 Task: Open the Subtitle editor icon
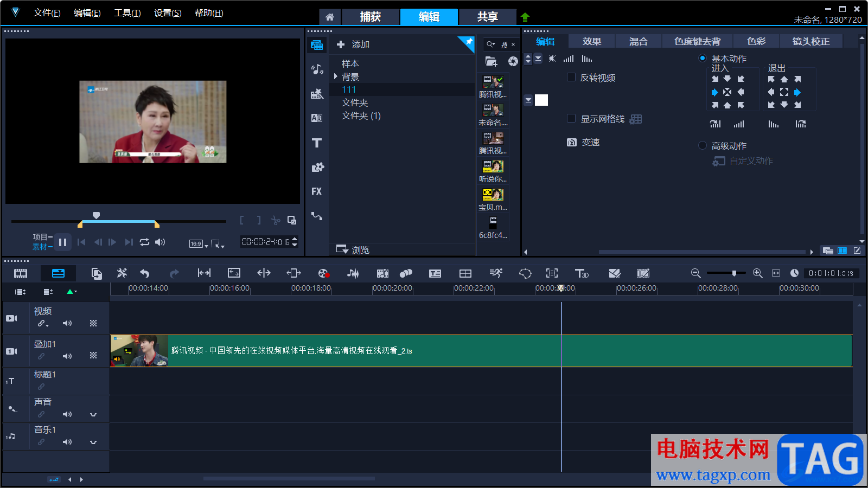(x=435, y=273)
